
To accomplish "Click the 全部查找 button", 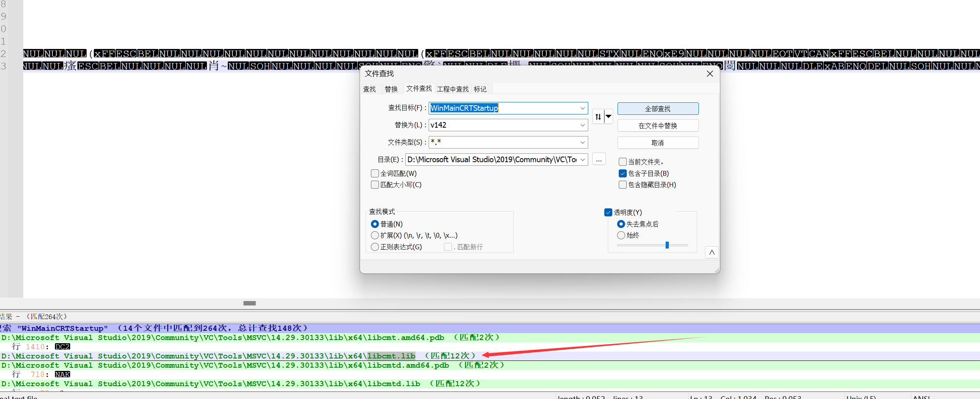I will point(658,109).
